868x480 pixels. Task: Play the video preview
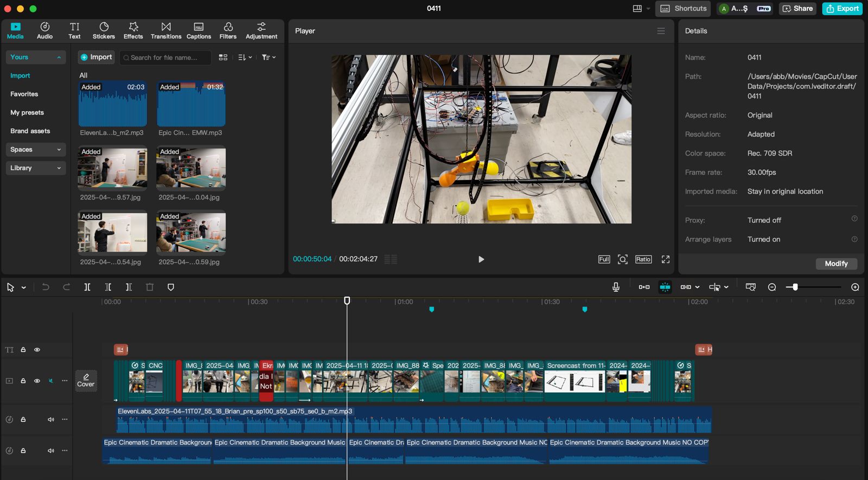click(x=481, y=259)
